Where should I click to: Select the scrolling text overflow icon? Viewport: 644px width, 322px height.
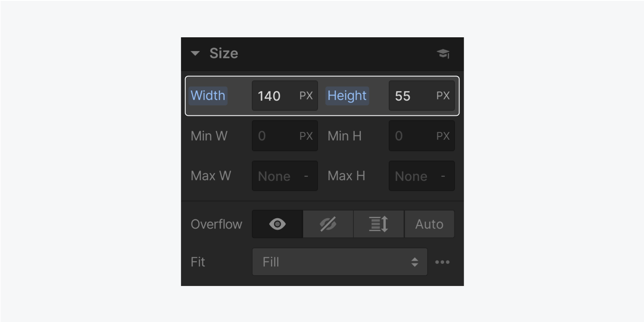pos(378,224)
